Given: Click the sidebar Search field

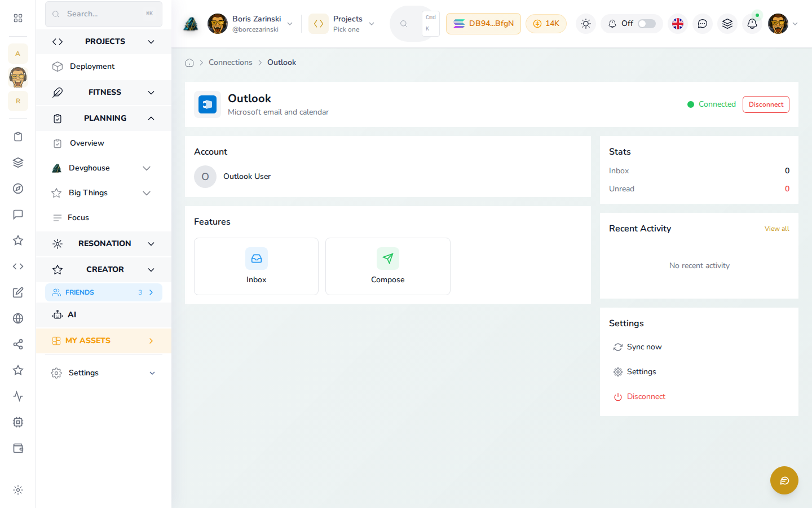Looking at the screenshot, I should pyautogui.click(x=104, y=14).
